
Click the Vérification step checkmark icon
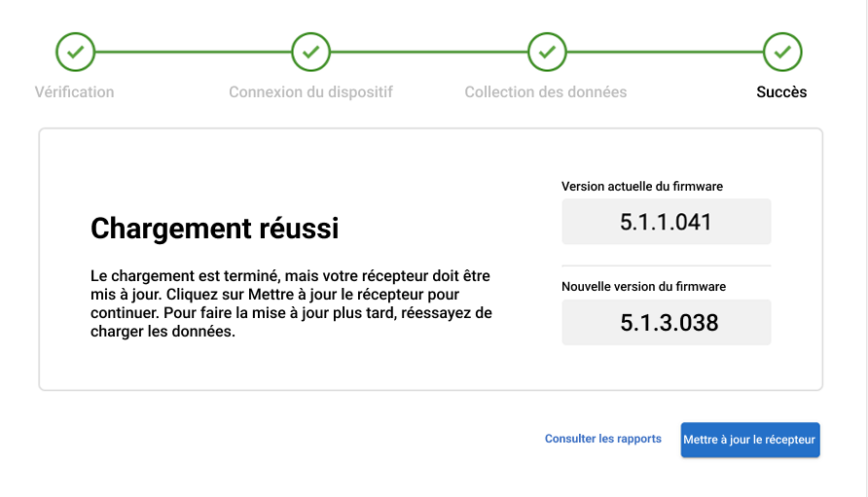[75, 52]
